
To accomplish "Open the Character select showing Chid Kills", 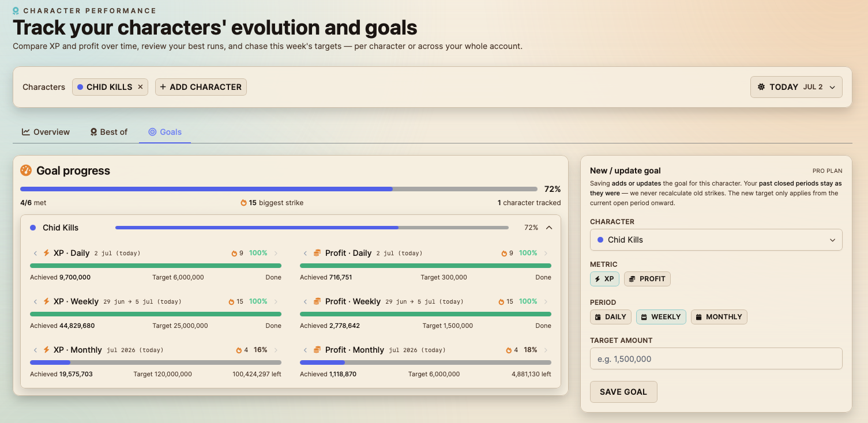I will click(x=716, y=240).
